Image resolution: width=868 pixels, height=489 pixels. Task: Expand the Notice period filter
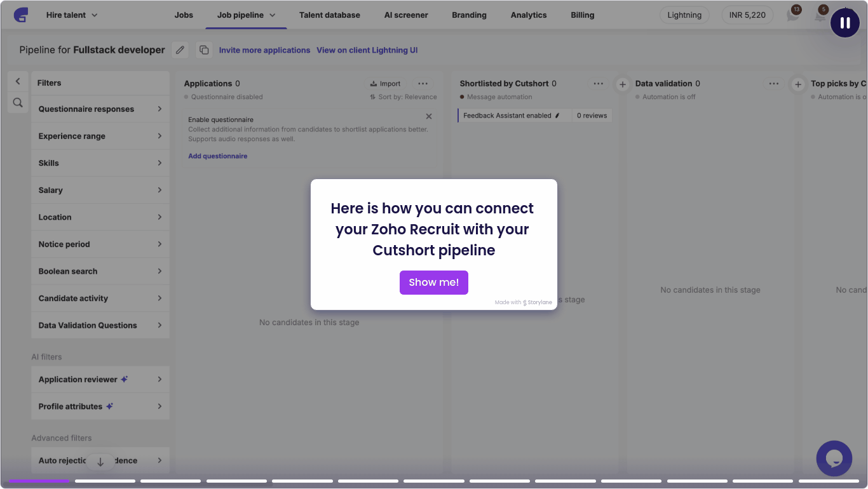[100, 244]
